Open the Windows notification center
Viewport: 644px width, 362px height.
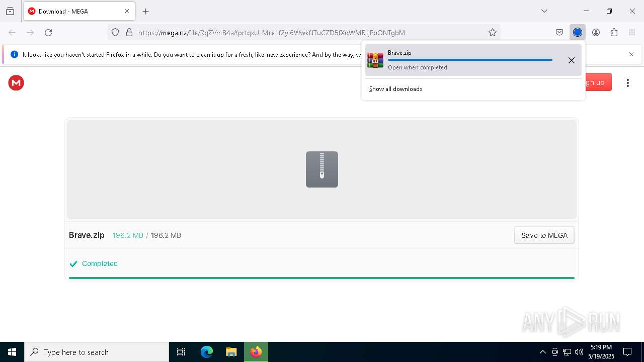point(627,352)
